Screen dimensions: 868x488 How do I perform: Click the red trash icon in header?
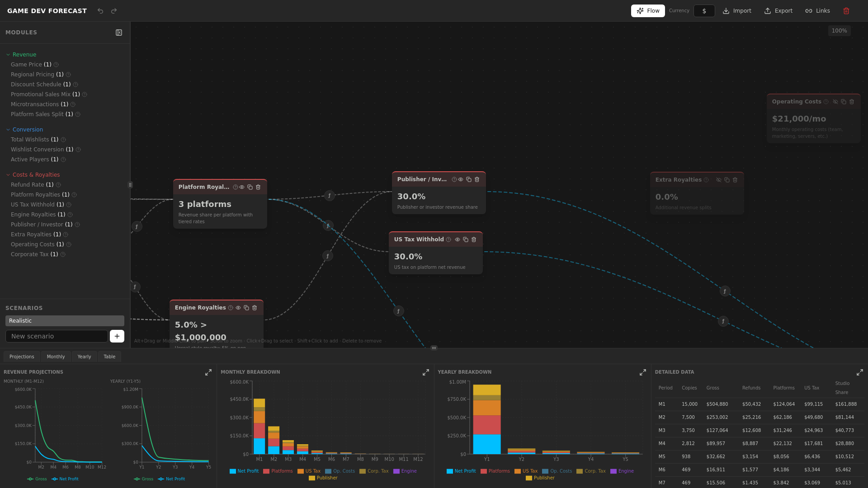click(846, 11)
